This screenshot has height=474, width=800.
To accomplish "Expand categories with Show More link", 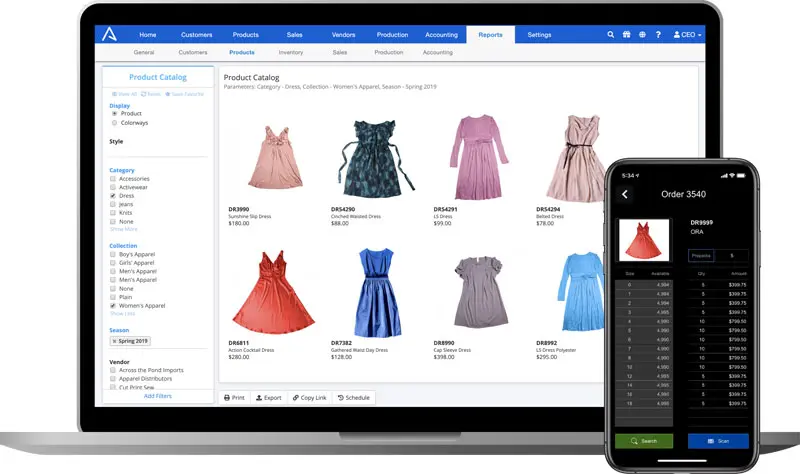I will (123, 229).
